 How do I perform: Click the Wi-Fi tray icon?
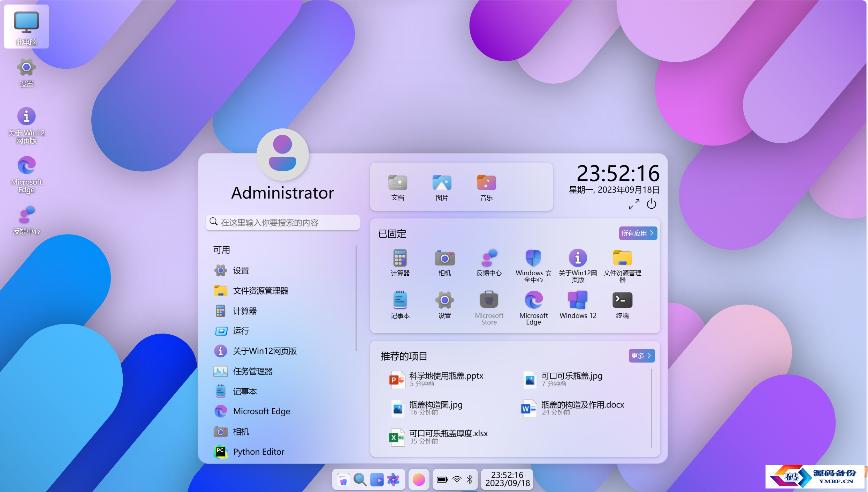pos(457,480)
